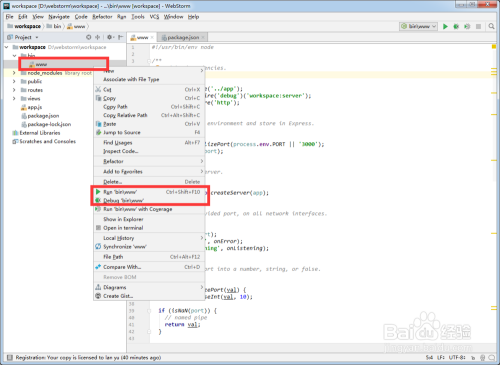
Task: Select Find Usages in context menu
Action: [149, 143]
